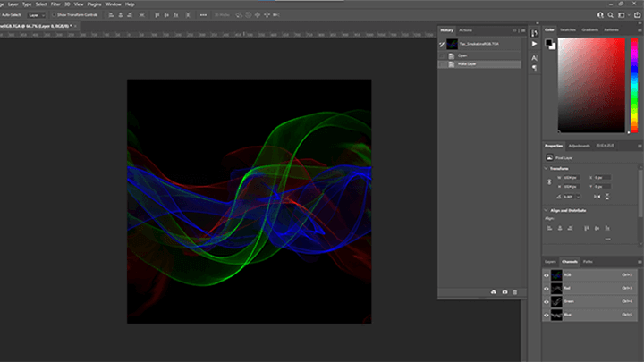This screenshot has width=644, height=362.
Task: Click the align left edges icon in options bar
Action: pos(111,15)
